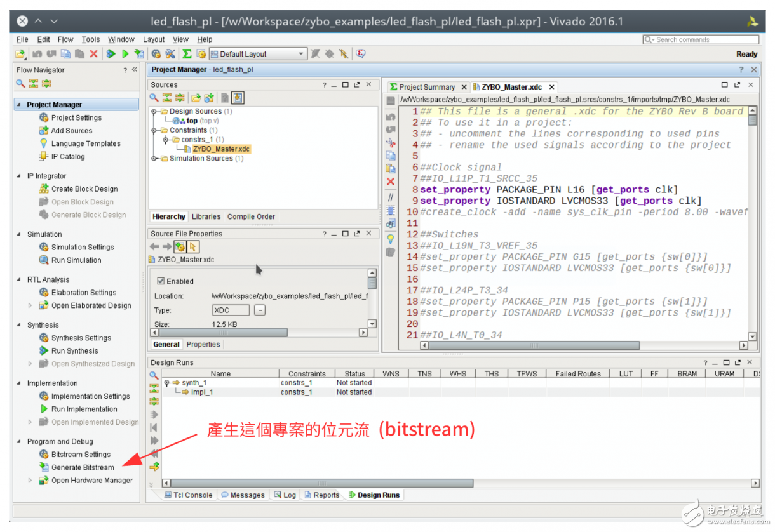The image size is (775, 532).
Task: Click the Run Synthesis green arrow icon
Action: point(44,350)
